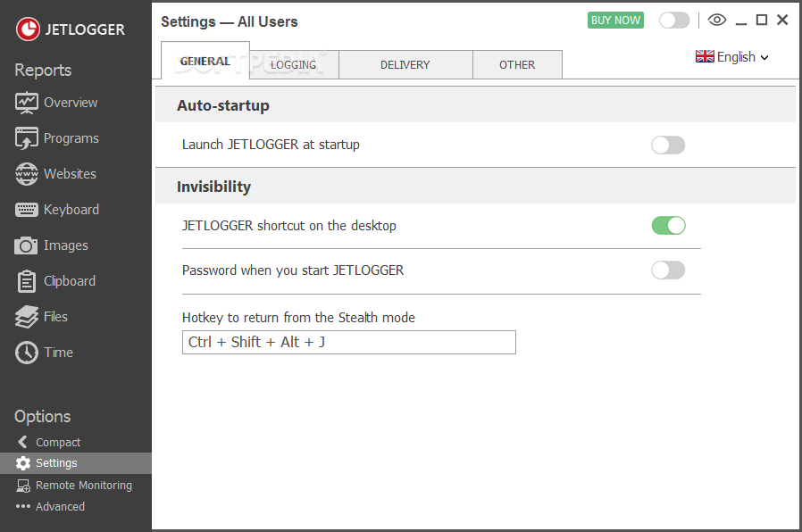The height and width of the screenshot is (532, 802).
Task: Switch to the OTHER tab
Action: pyautogui.click(x=517, y=65)
